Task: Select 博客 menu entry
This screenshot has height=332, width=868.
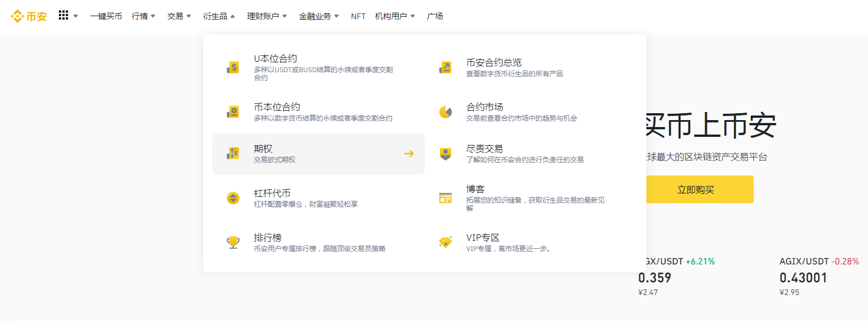Action: (531, 198)
